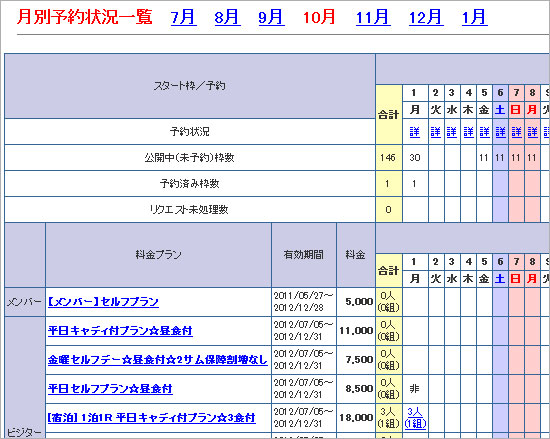Viewport: 550px width, 439px height.
Task: Go to 9月 monthly view
Action: pos(271,17)
